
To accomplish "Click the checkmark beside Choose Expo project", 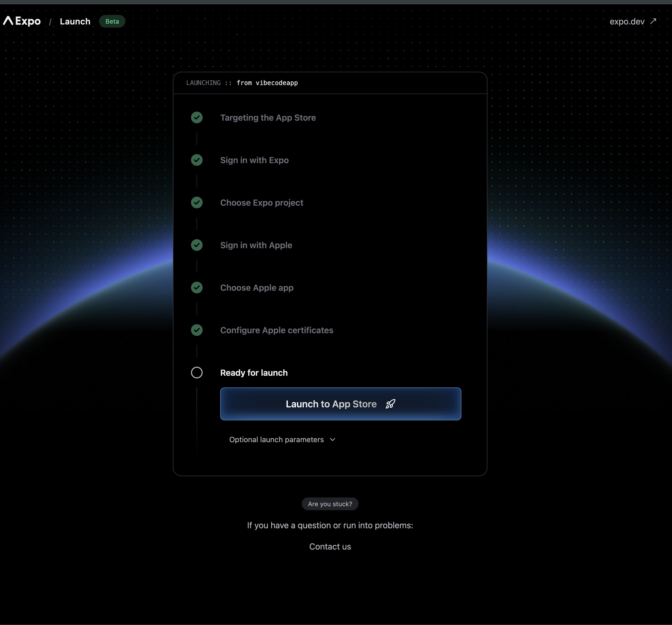I will 197,202.
